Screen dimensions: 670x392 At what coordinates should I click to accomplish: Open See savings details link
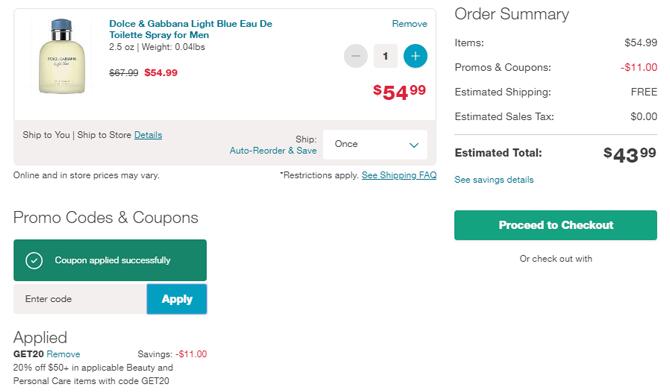pos(494,180)
